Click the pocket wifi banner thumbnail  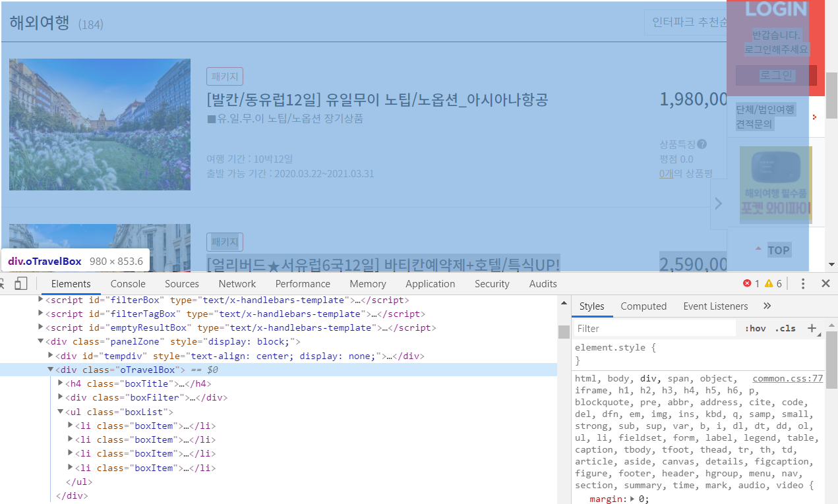[x=775, y=185]
